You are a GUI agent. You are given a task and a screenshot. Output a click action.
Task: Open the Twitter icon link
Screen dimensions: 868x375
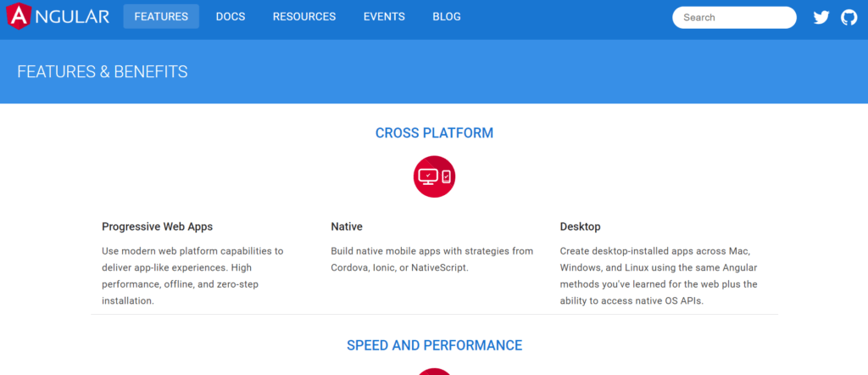pyautogui.click(x=821, y=18)
